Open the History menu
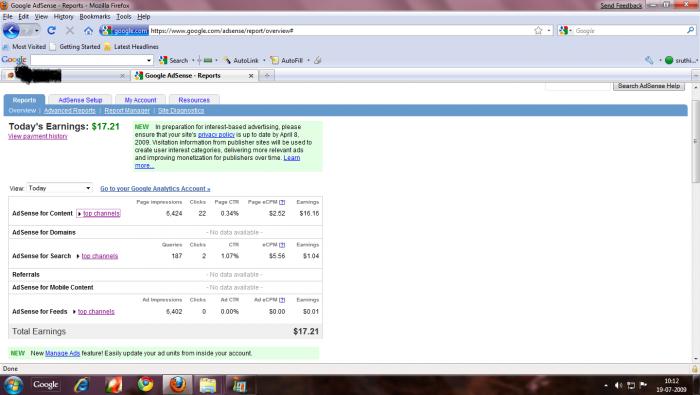Image resolution: width=700 pixels, height=395 pixels. [x=63, y=17]
